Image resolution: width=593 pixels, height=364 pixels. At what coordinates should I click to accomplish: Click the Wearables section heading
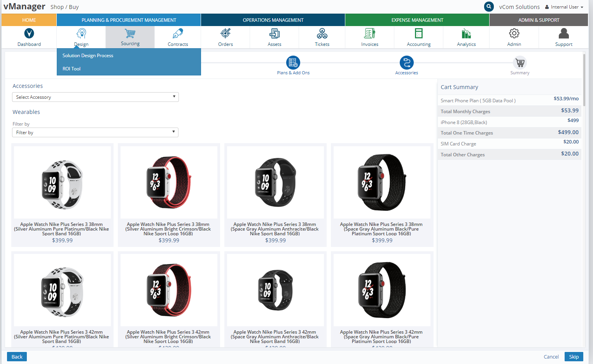click(x=26, y=112)
